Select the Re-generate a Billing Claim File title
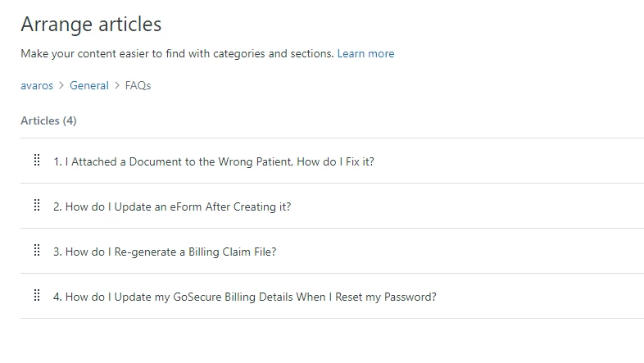 165,252
